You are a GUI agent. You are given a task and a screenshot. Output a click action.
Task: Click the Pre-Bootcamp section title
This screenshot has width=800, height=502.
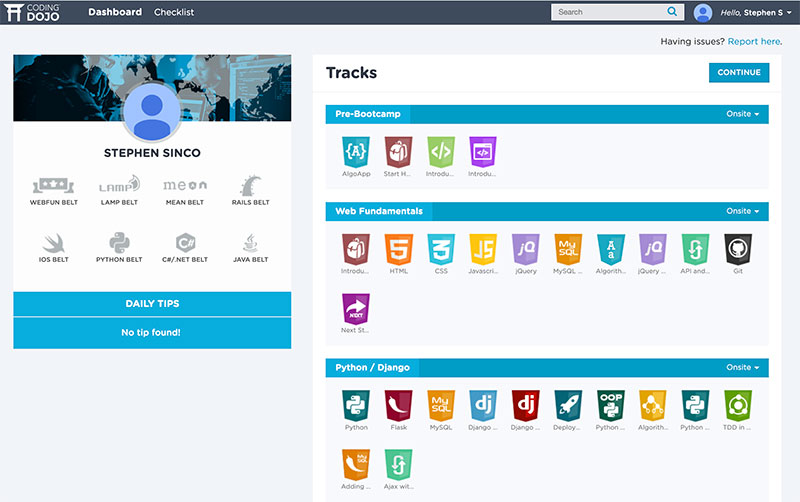click(368, 114)
